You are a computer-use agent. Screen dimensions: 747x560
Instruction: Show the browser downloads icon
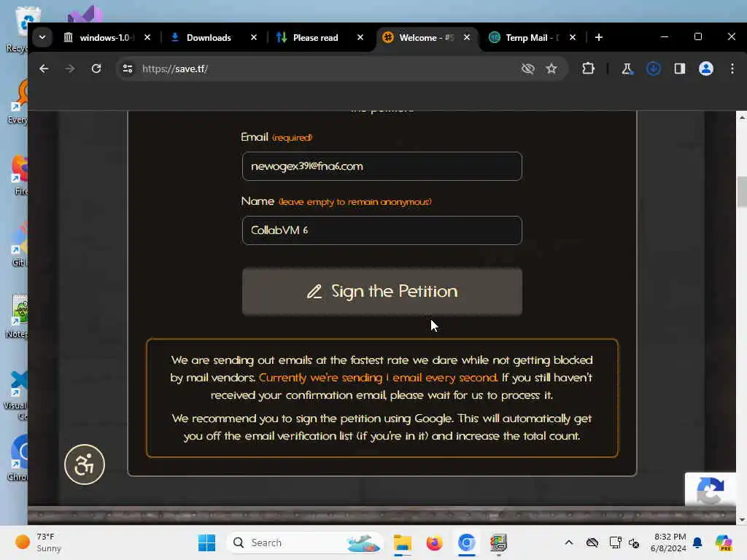(654, 69)
